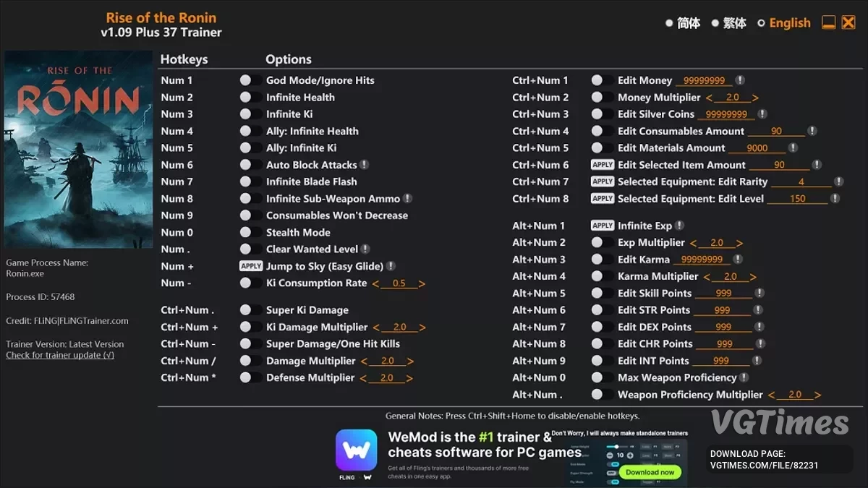Viewport: 868px width, 488px height.
Task: Increase Defense Multiplier with right arrow
Action: click(409, 378)
